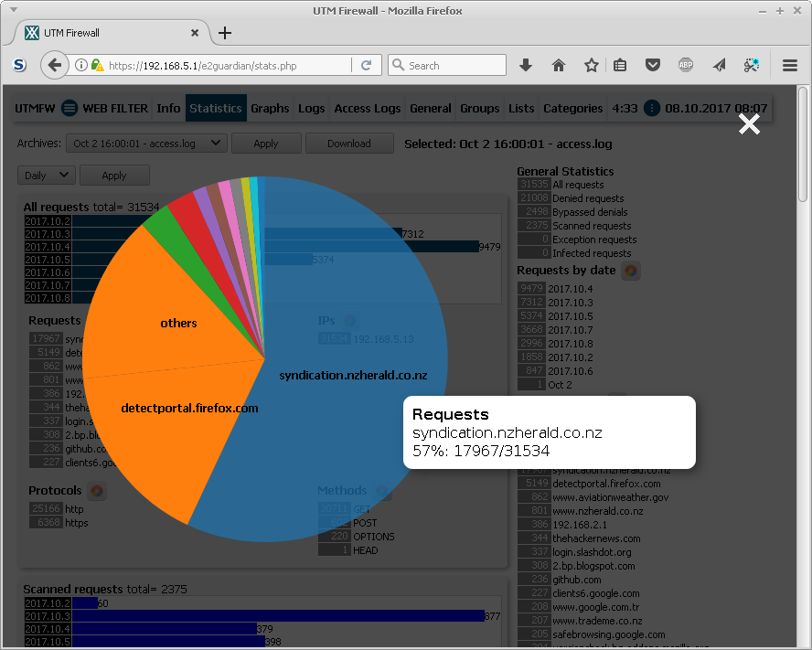Screen dimensions: 812x650
Task: Open Pocket icon in toolbar
Action: coord(653,65)
